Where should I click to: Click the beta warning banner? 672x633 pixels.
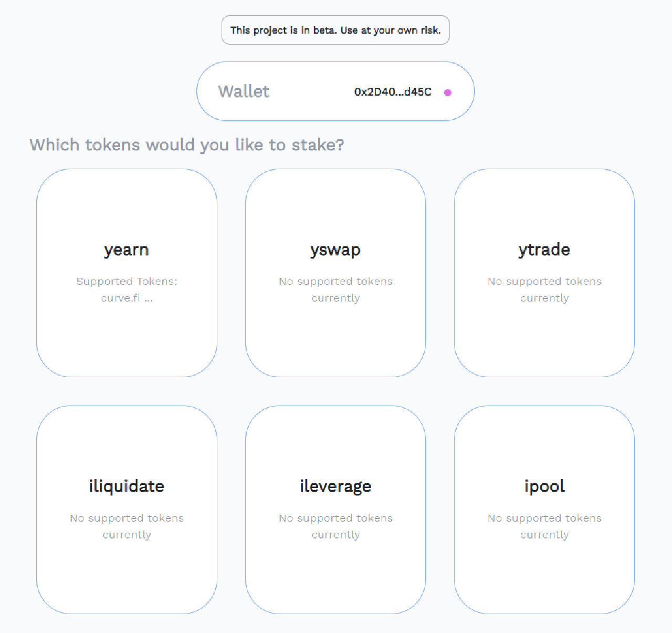point(335,30)
